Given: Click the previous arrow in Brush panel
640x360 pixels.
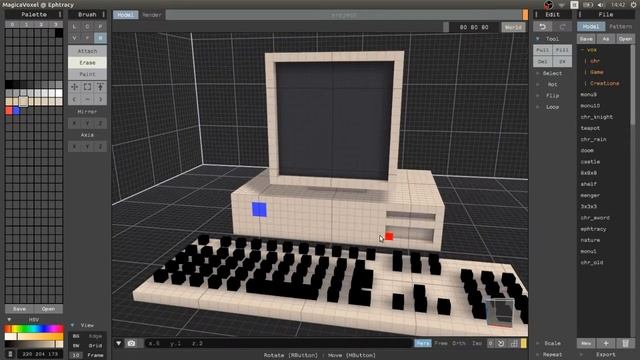Looking at the screenshot, I should pos(74,99).
